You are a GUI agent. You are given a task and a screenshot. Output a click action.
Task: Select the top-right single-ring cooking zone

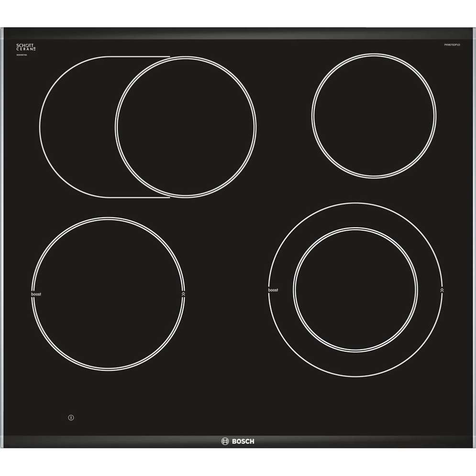pos(374,116)
